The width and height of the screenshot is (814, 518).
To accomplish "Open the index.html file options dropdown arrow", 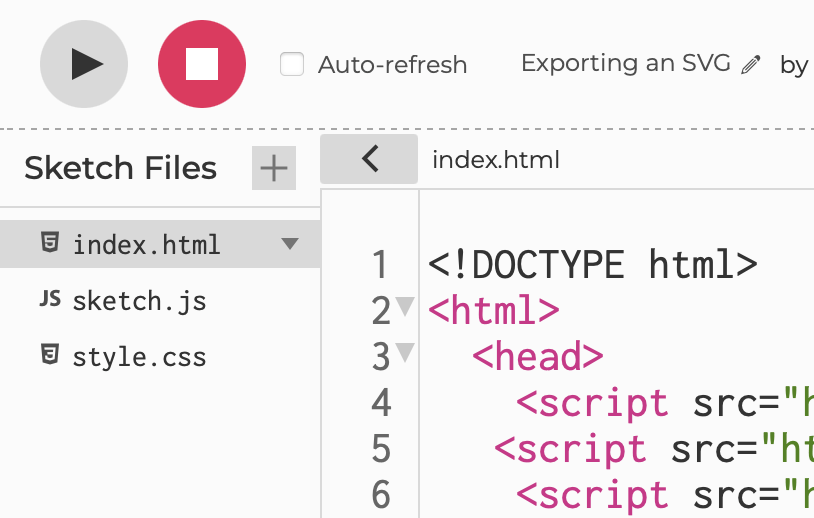I will pos(290,243).
